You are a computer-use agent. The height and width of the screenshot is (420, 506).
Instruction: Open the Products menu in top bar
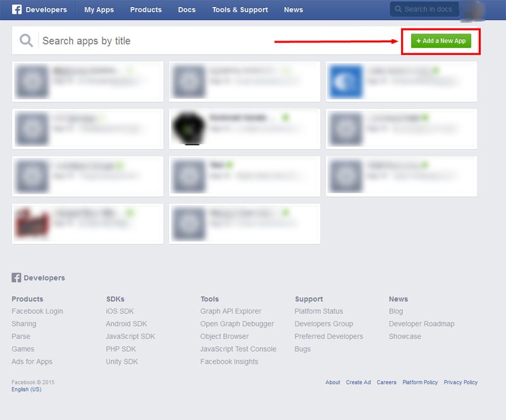(145, 9)
